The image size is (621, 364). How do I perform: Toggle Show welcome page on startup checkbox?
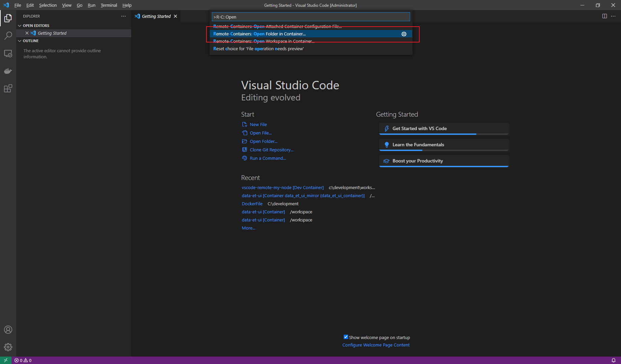[346, 337]
